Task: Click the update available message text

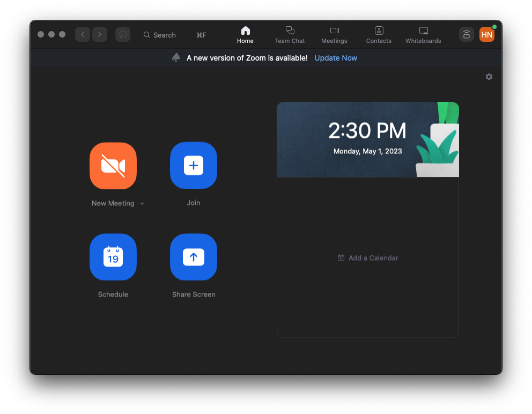Action: [247, 58]
